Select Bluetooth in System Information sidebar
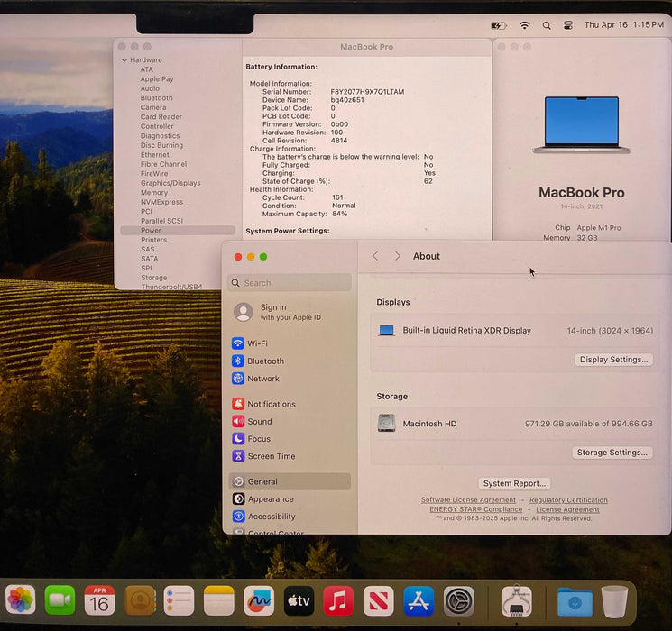This screenshot has height=631, width=672. [x=156, y=97]
